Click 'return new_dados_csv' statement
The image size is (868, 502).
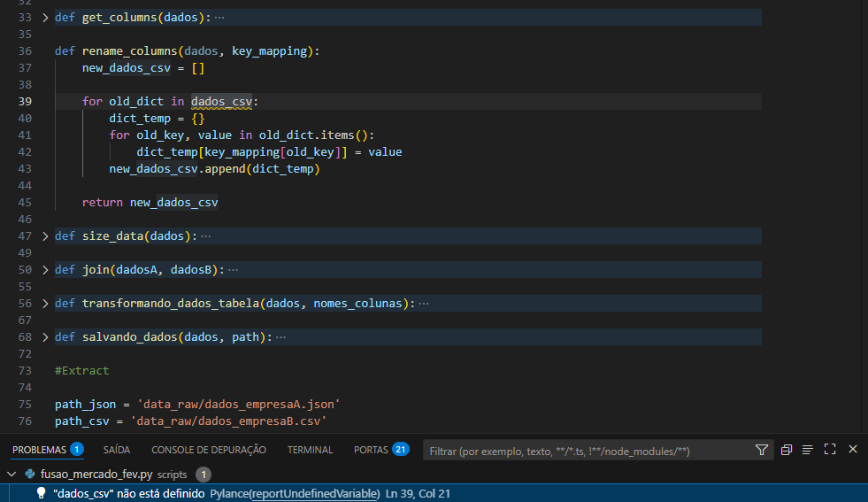pos(150,203)
